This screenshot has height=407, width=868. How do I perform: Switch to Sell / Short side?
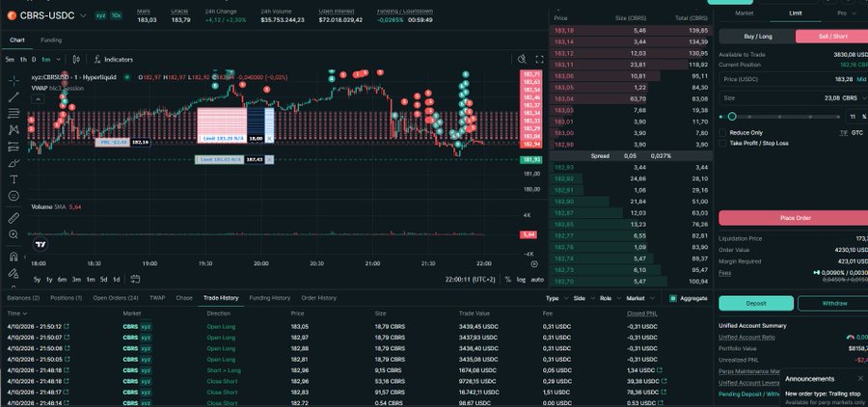coord(832,37)
